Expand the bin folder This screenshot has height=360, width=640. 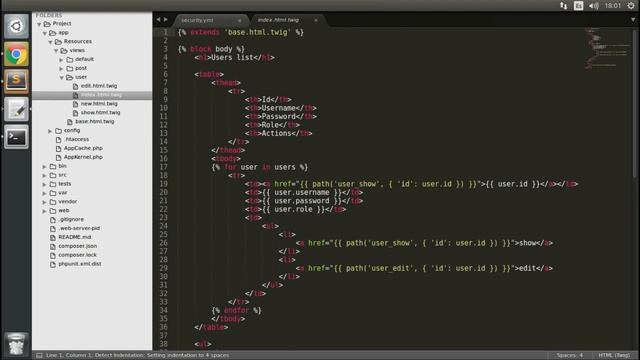click(44, 167)
